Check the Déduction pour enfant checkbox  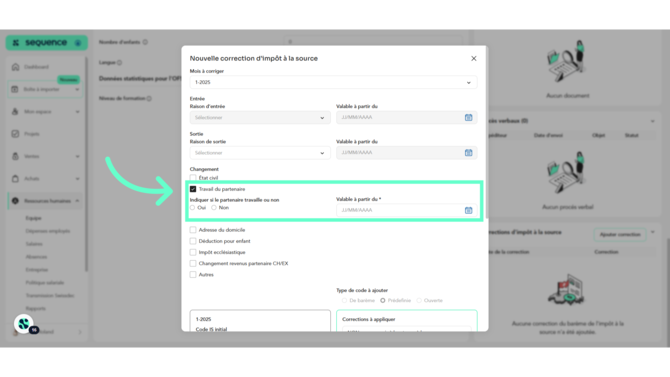point(193,241)
